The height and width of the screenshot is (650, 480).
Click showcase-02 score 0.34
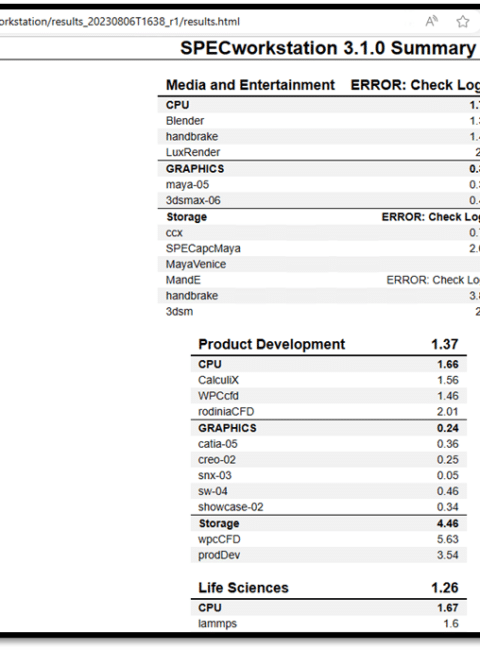(448, 507)
